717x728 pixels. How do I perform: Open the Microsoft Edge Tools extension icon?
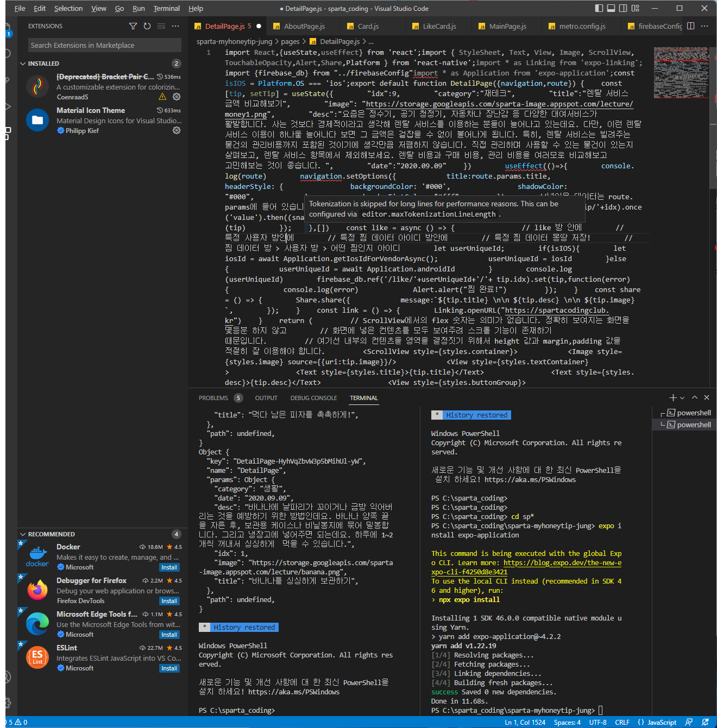point(37,624)
